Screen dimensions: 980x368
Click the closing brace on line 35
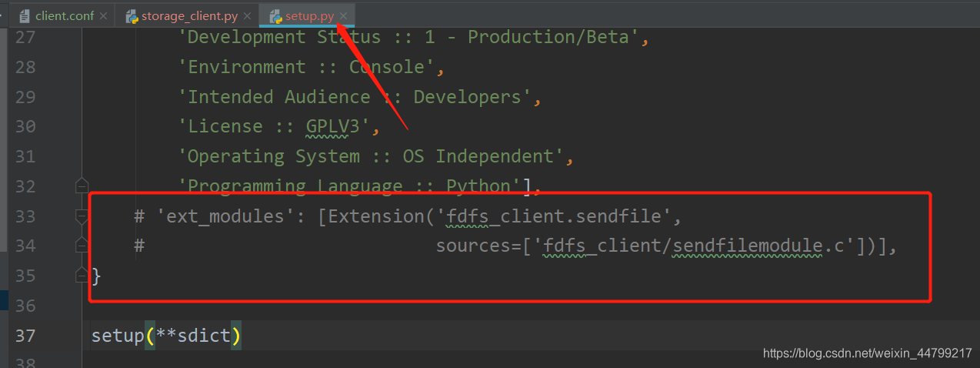click(96, 275)
